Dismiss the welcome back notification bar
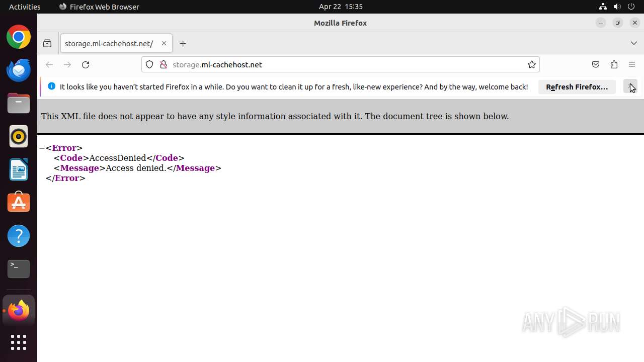The image size is (644, 362). click(x=630, y=87)
